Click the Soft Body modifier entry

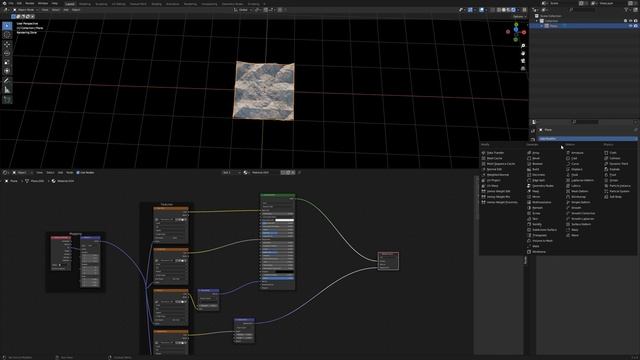click(x=613, y=197)
